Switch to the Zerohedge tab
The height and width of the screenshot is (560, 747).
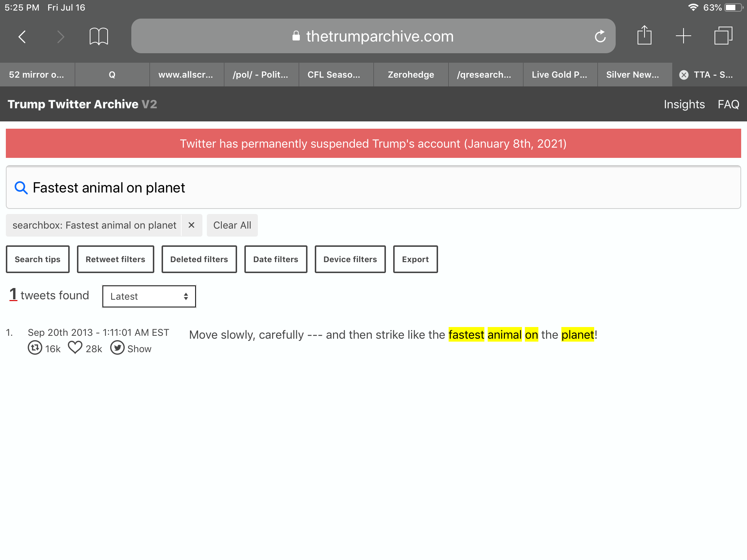(411, 75)
